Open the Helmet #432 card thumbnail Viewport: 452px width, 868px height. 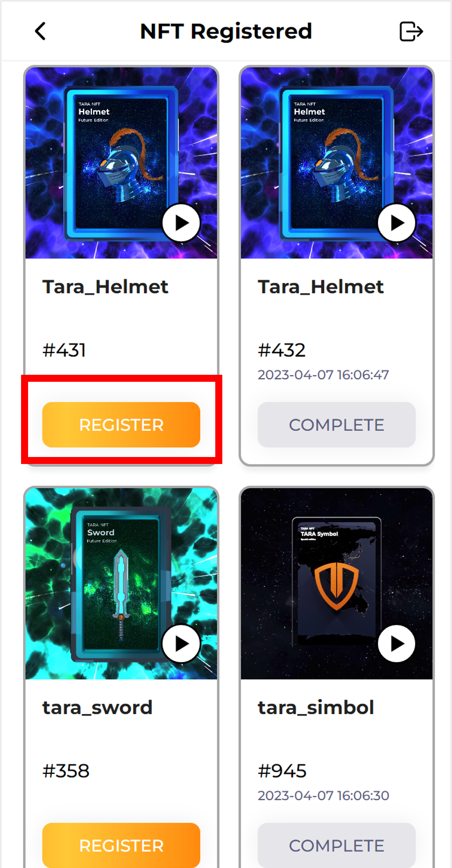(x=337, y=162)
